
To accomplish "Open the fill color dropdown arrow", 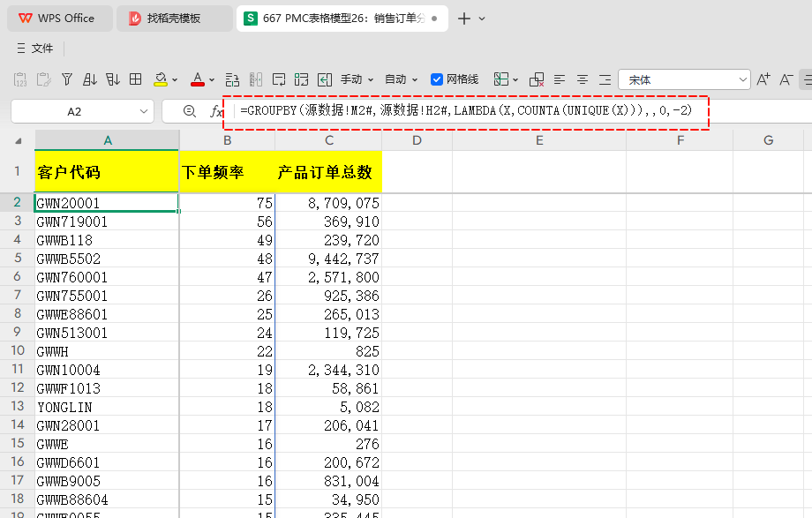I will [x=175, y=79].
